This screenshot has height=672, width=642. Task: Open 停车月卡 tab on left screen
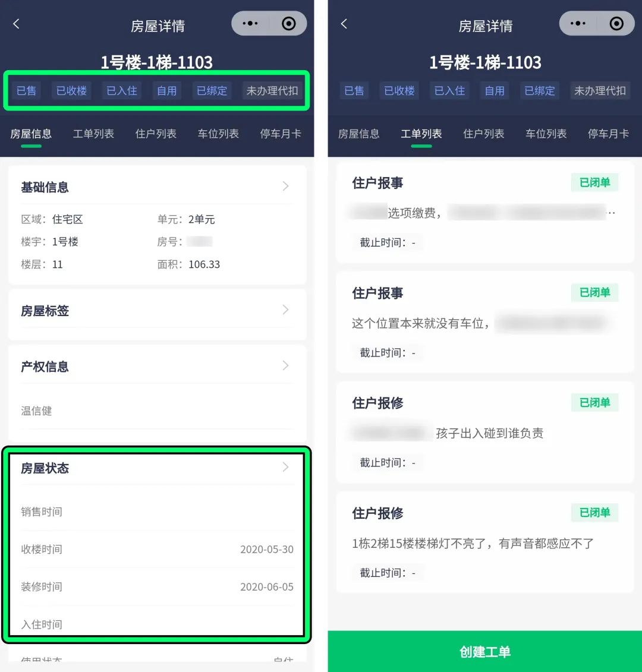(x=281, y=134)
